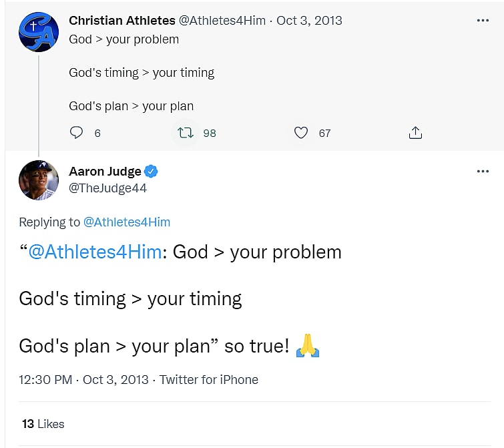Click Christian Athletes profile avatar

[39, 31]
